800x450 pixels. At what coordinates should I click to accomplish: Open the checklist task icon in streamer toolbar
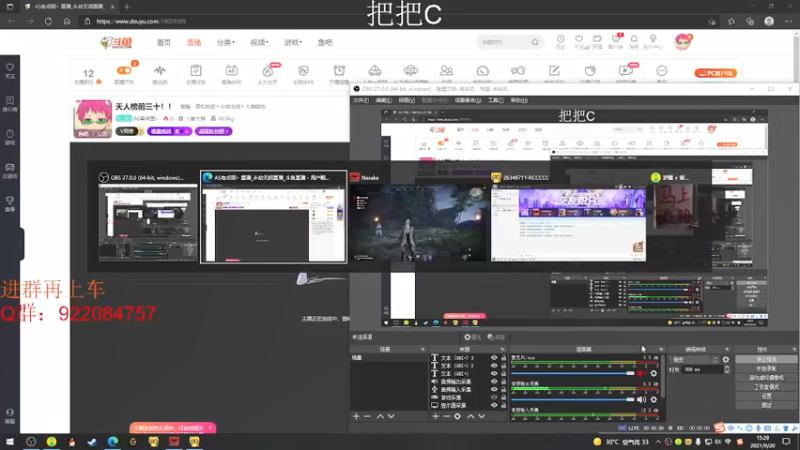[x=196, y=71]
